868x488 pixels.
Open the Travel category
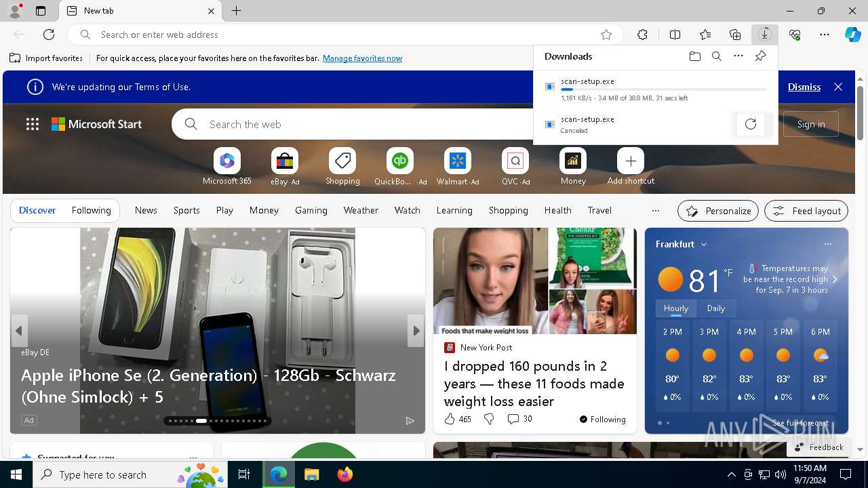599,211
